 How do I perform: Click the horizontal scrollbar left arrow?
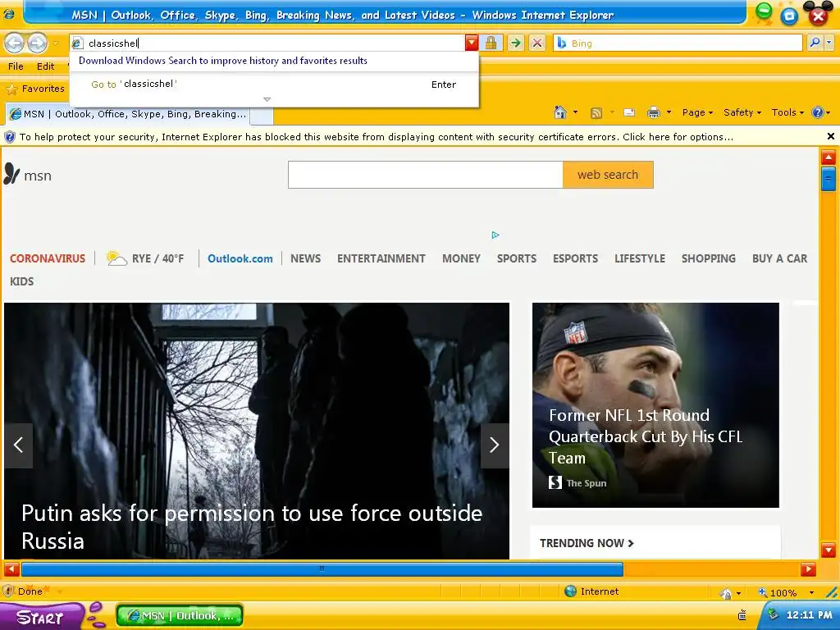(x=11, y=569)
